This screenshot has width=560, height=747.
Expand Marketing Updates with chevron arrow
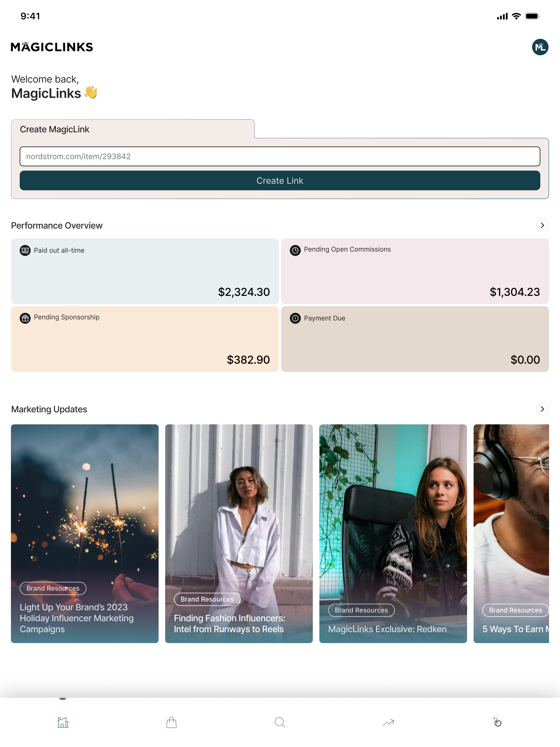[542, 409]
